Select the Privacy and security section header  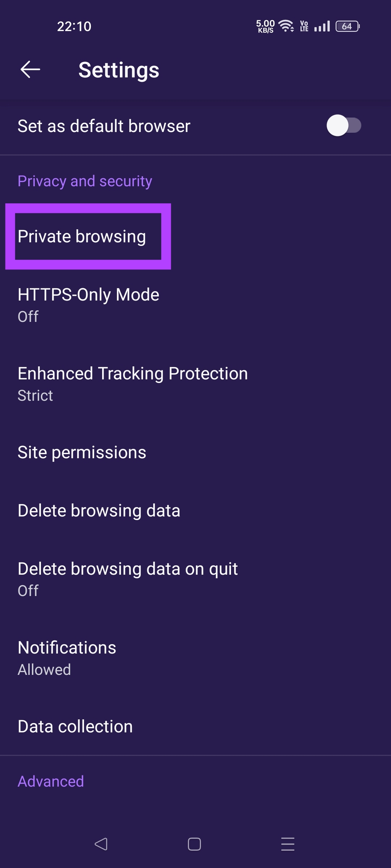coord(85,181)
